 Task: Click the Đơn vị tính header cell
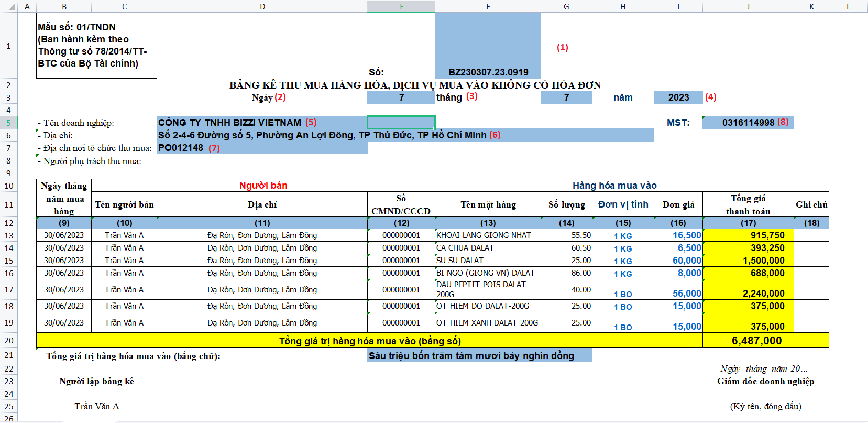623,204
